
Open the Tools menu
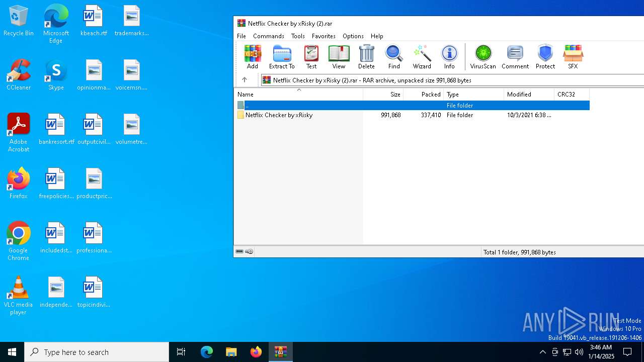298,36
